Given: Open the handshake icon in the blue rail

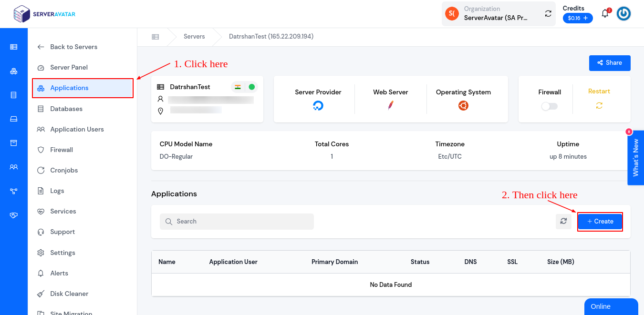Looking at the screenshot, I should [x=14, y=215].
